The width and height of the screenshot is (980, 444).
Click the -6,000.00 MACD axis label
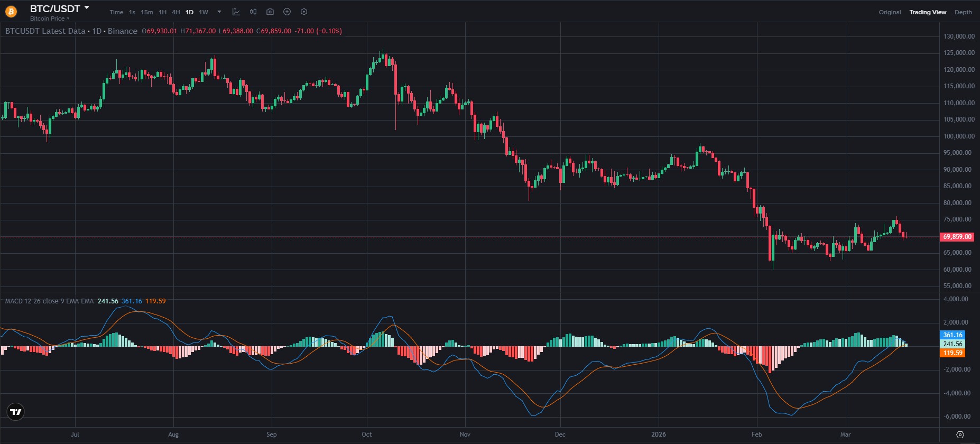click(956, 417)
